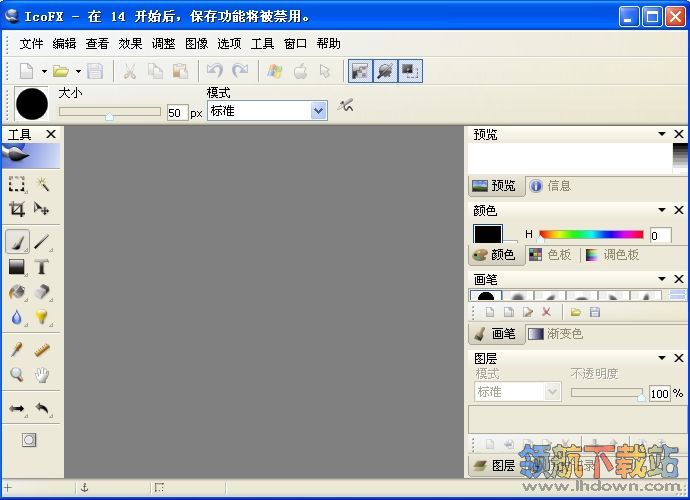Image resolution: width=690 pixels, height=500 pixels.
Task: Select the line drawing tool
Action: pos(42,242)
